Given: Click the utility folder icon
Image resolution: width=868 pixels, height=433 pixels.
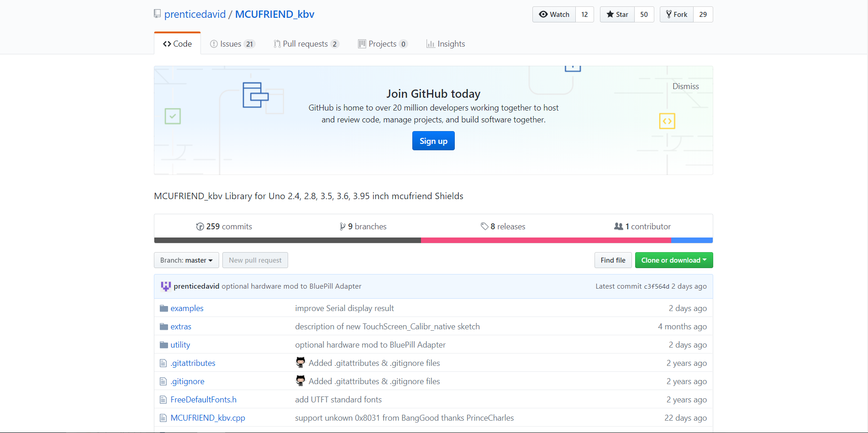Looking at the screenshot, I should [x=164, y=345].
